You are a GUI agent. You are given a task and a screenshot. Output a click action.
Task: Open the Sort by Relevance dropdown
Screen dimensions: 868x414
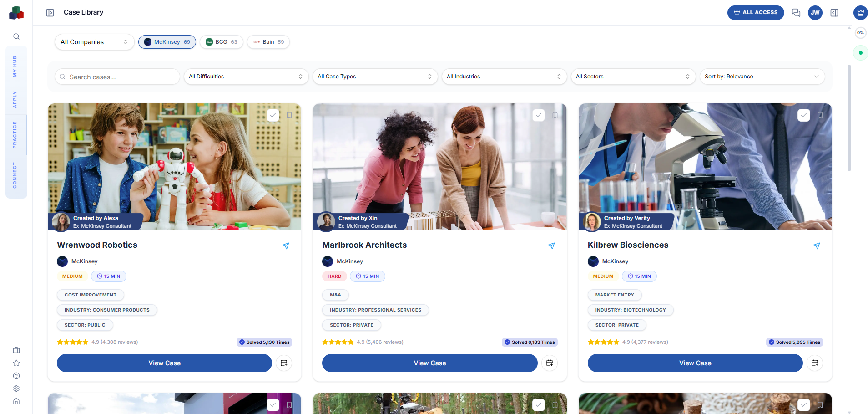[762, 77]
